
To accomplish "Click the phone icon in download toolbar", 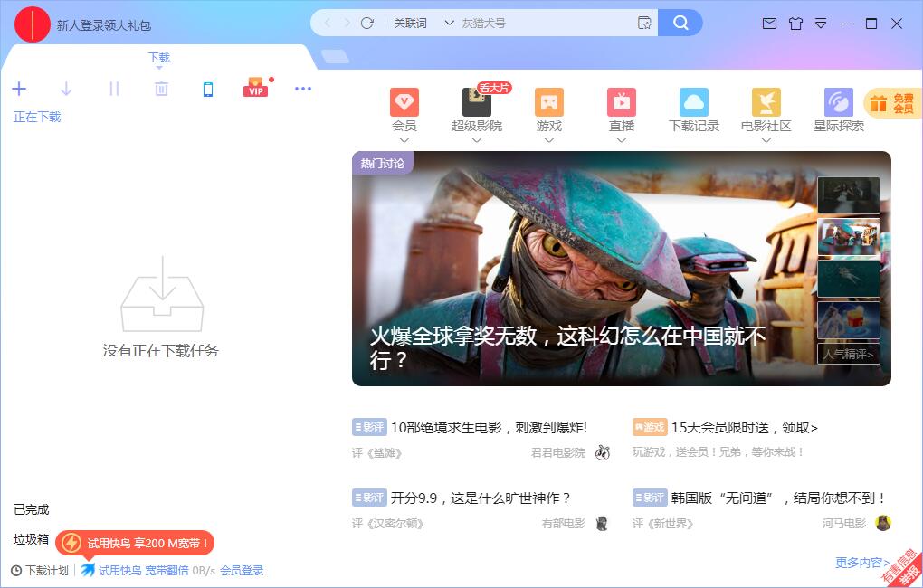I will pyautogui.click(x=208, y=89).
